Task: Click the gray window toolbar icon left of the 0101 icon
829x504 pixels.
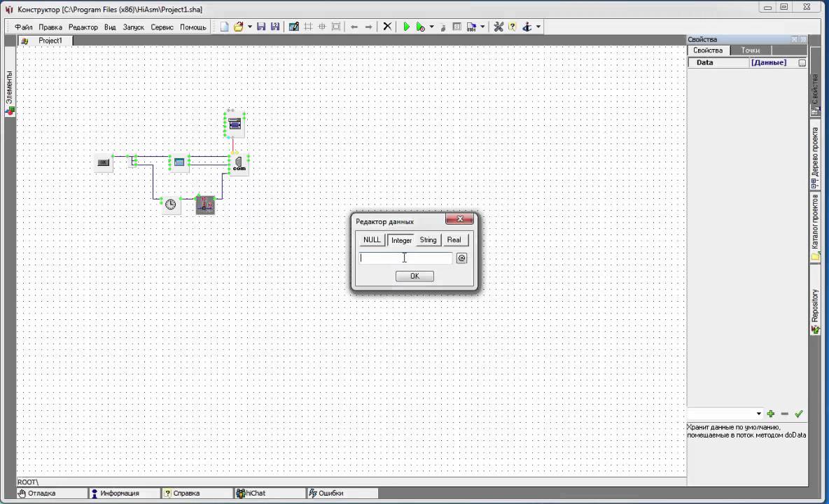Action: click(x=457, y=27)
